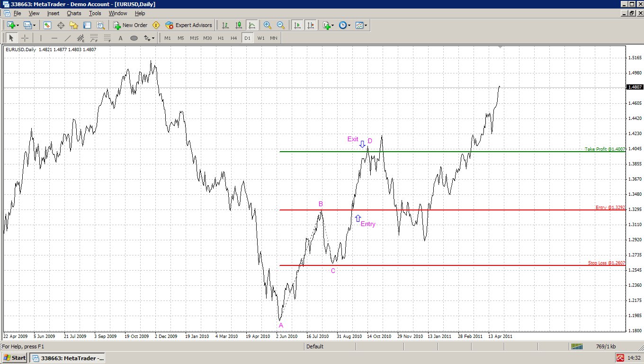Open the Insert menu
This screenshot has width=644, height=364.
point(54,13)
